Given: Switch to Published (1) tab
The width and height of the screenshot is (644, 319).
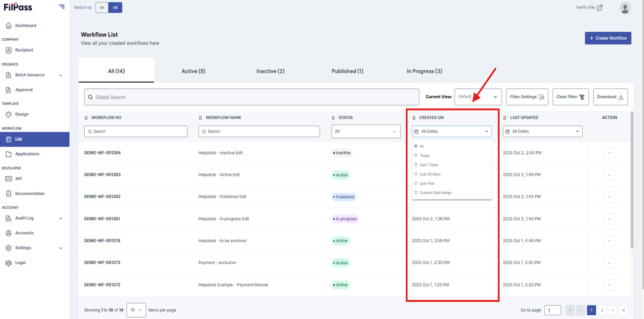Looking at the screenshot, I should click(347, 71).
